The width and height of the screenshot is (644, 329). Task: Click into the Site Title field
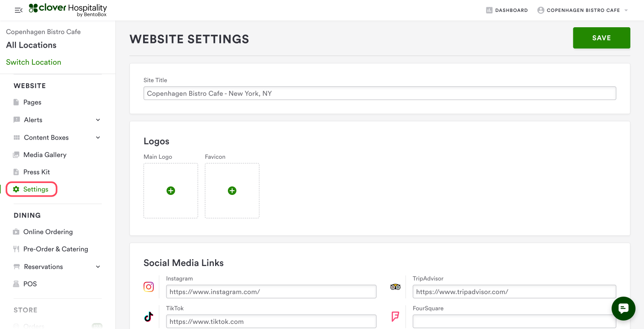[379, 93]
